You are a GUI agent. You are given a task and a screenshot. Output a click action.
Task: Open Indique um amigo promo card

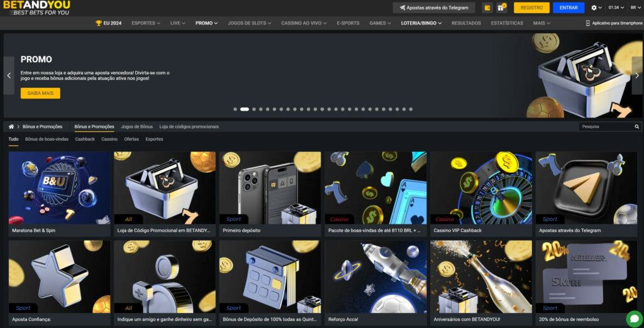pos(165,283)
